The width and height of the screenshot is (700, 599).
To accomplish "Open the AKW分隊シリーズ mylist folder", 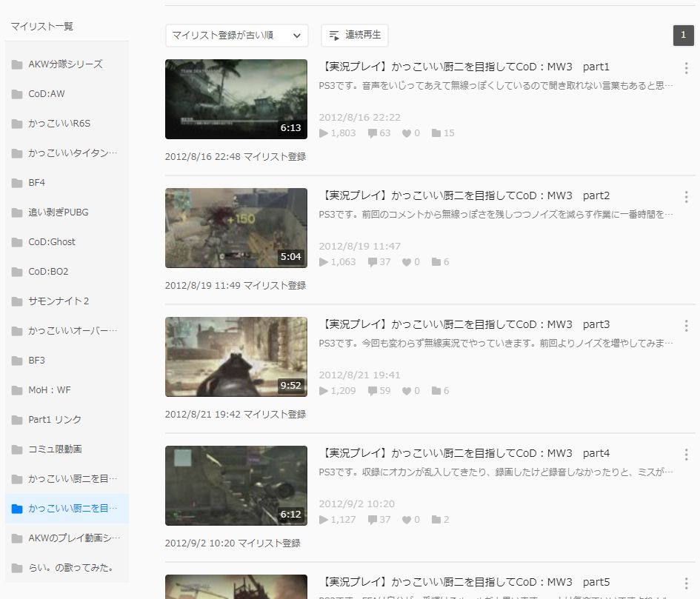I will click(67, 64).
